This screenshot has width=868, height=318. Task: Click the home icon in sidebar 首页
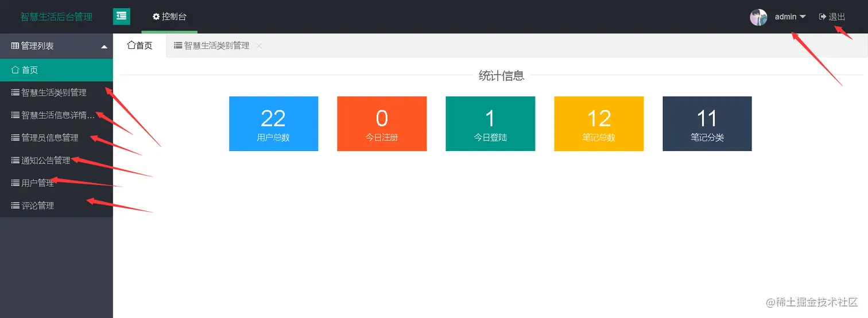click(x=15, y=70)
